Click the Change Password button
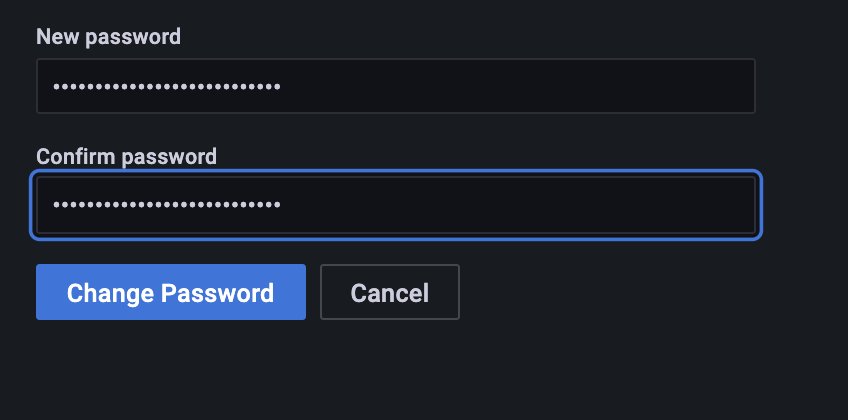This screenshot has height=420, width=848. (x=170, y=292)
